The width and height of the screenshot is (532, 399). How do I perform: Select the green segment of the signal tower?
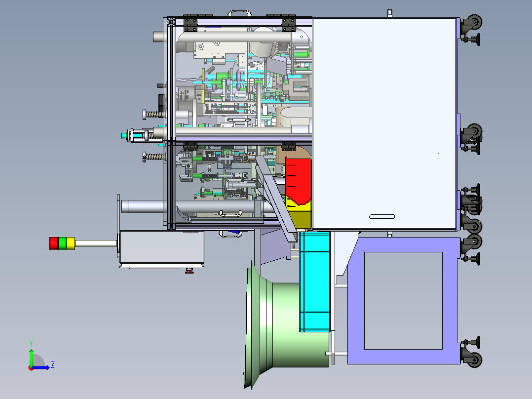(x=62, y=243)
